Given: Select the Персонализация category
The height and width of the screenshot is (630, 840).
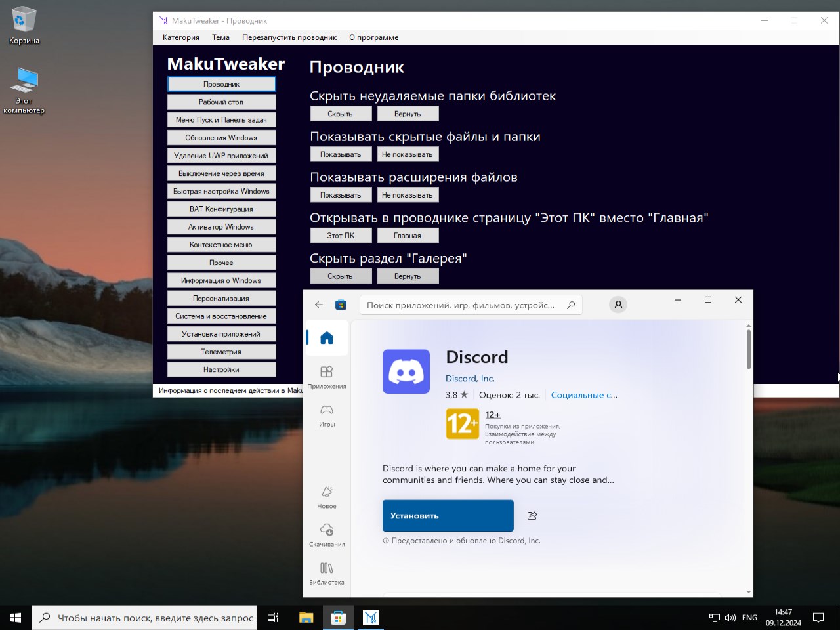Looking at the screenshot, I should tap(222, 298).
